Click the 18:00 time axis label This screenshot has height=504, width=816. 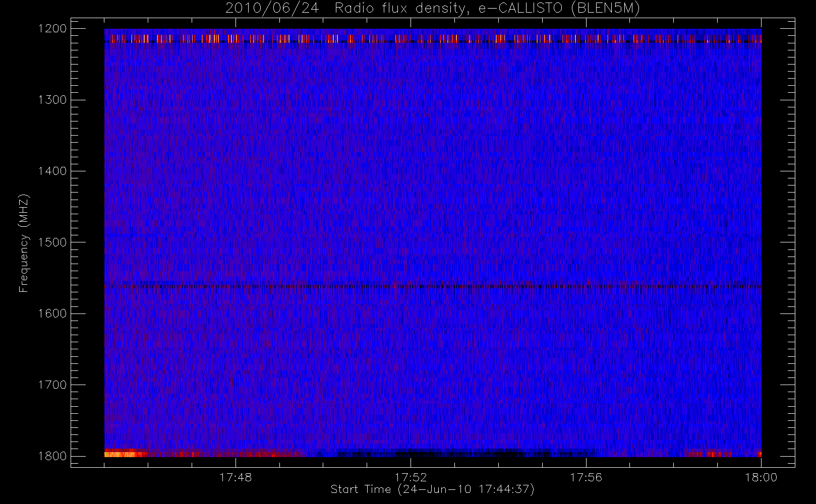coord(761,477)
